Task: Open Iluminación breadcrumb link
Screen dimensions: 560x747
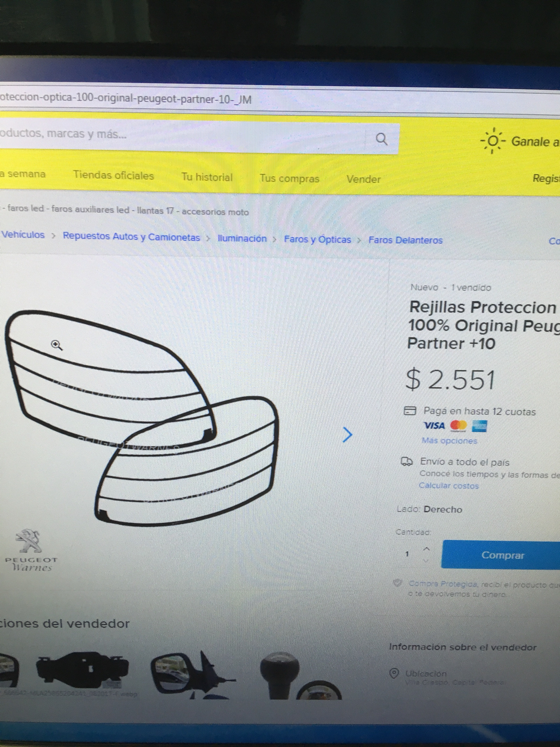Action: click(242, 238)
